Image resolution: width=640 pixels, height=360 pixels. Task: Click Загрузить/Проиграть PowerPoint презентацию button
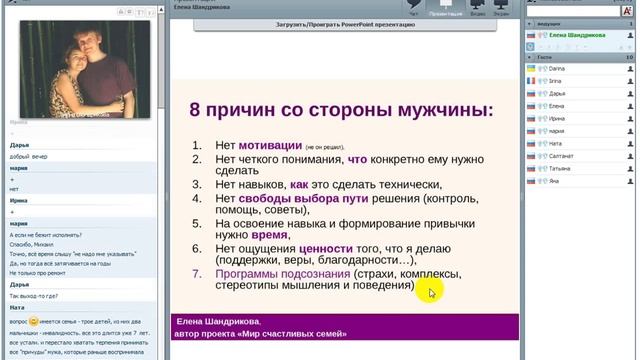click(345, 24)
